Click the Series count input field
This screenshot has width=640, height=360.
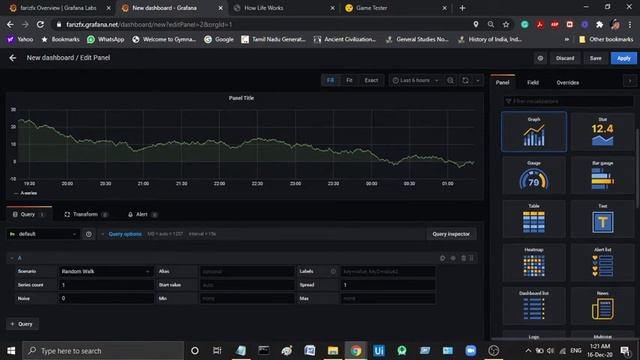[x=106, y=285]
